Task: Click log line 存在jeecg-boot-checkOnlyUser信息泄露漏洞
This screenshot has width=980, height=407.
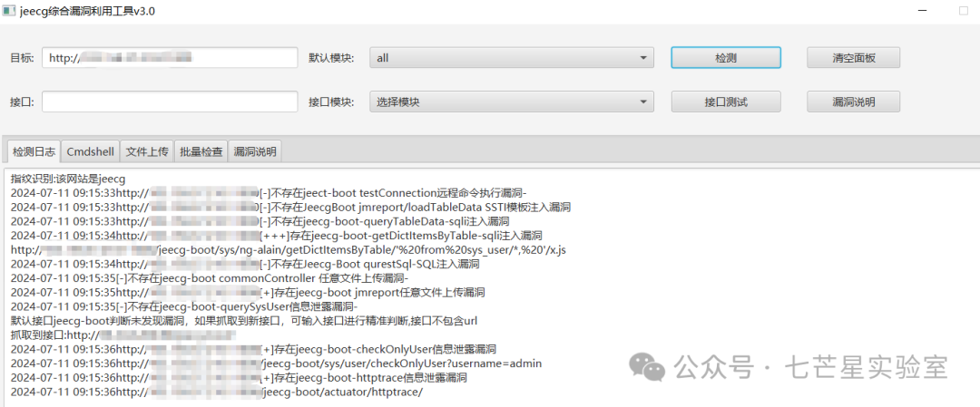Action: tap(253, 349)
